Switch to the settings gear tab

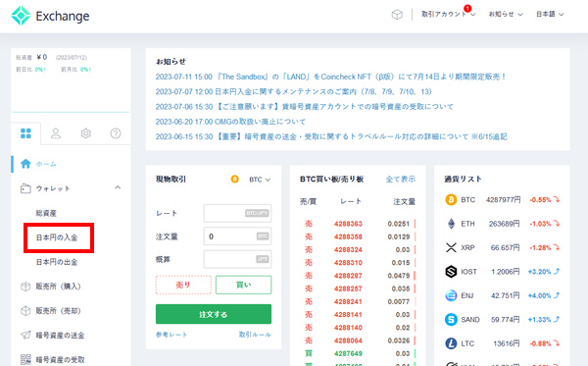pos(86,133)
